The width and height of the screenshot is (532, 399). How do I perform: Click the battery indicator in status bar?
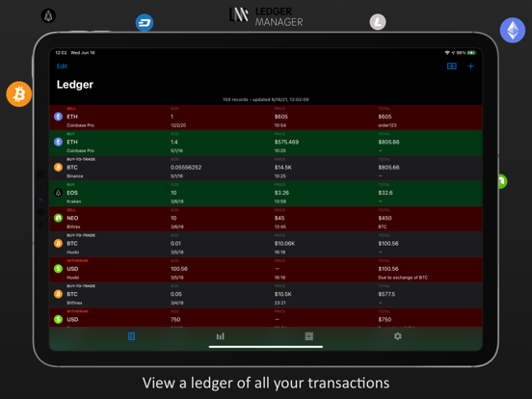(471, 53)
